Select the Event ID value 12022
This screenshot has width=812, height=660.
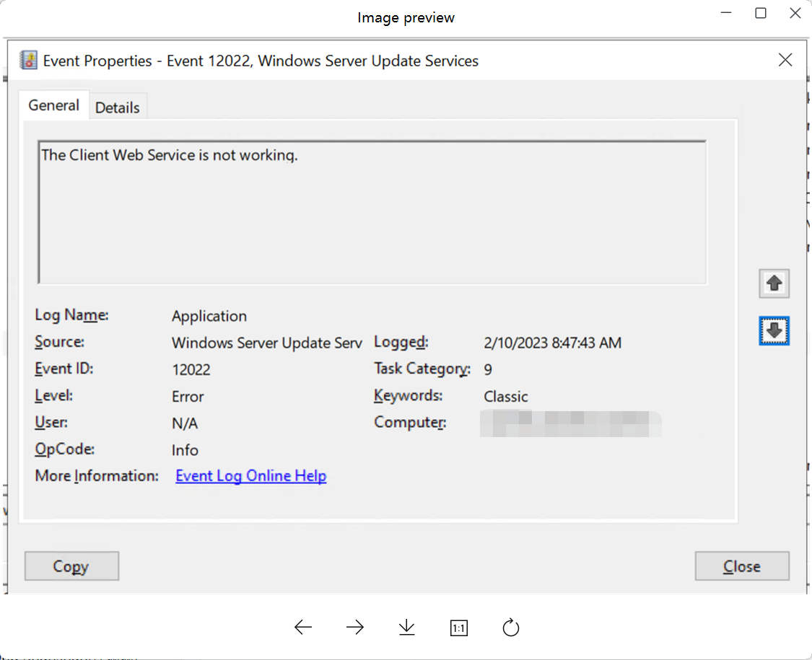(191, 369)
